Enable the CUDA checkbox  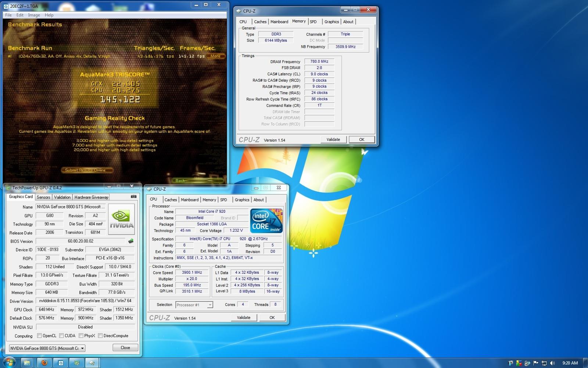tap(61, 336)
